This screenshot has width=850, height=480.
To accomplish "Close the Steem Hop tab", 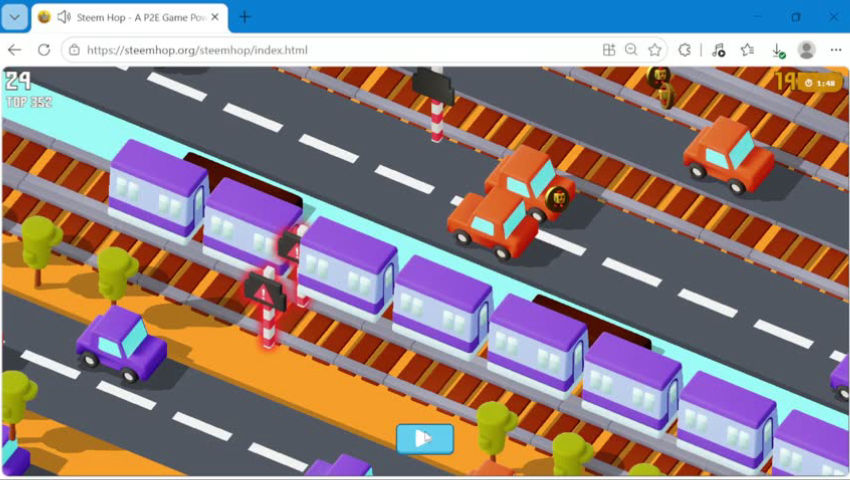I will click(215, 17).
